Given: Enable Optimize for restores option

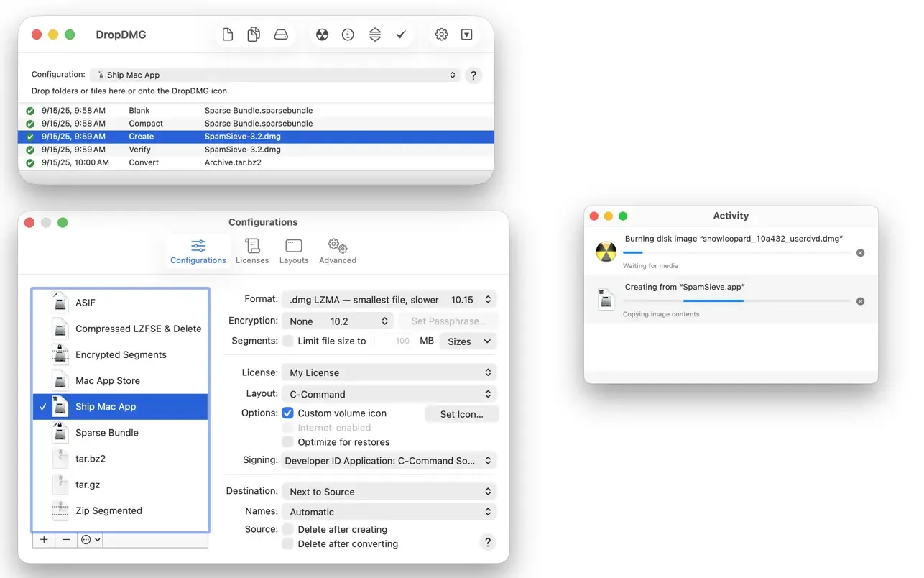Looking at the screenshot, I should click(x=288, y=442).
